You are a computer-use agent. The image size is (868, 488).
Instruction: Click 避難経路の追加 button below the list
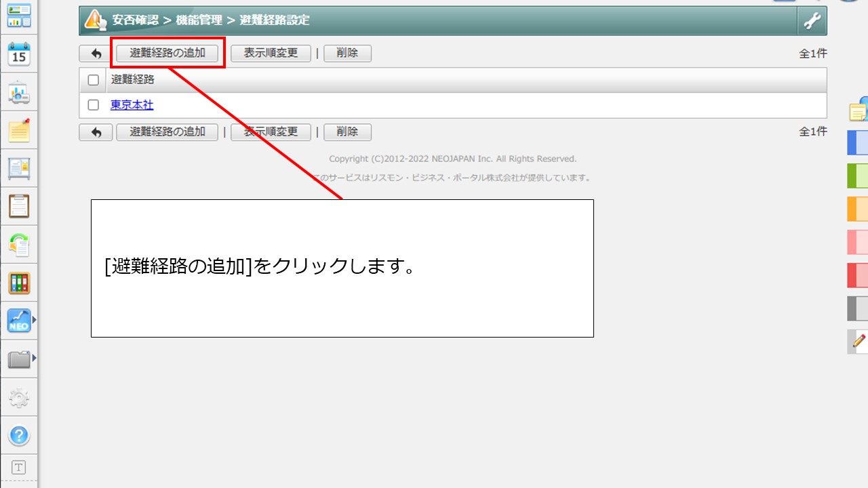coord(167,132)
